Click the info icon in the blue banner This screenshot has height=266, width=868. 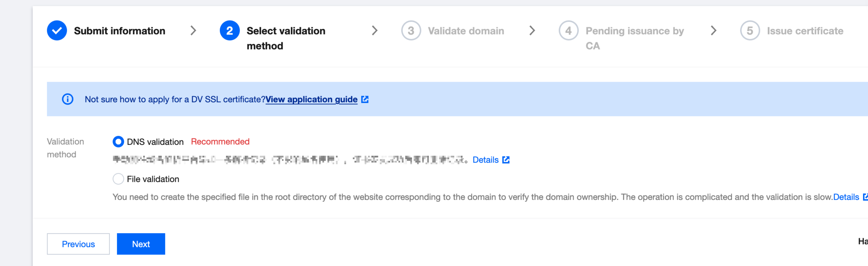(x=67, y=99)
